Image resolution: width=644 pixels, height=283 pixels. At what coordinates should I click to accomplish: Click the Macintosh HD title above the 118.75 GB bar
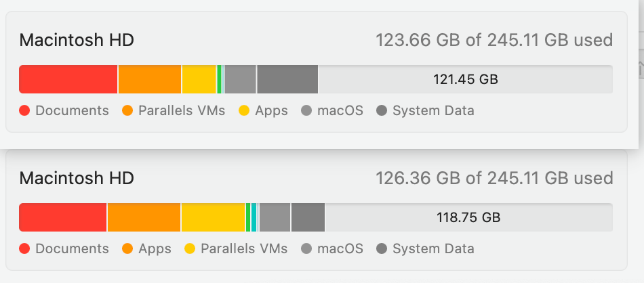click(77, 178)
